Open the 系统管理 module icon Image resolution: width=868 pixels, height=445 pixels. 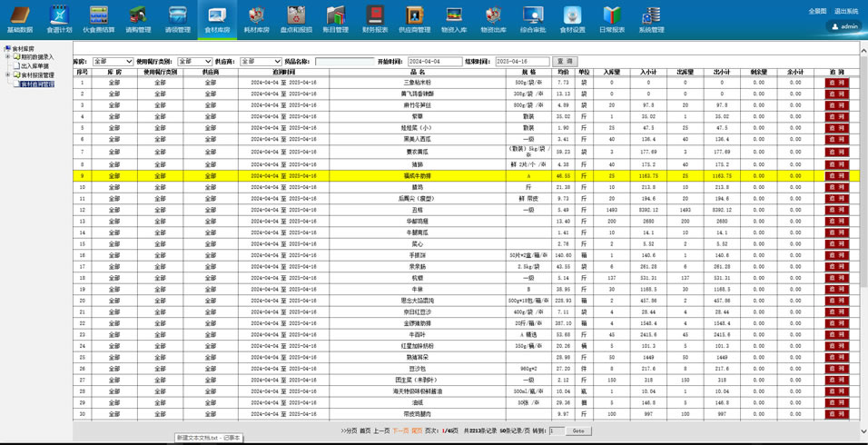[651, 18]
